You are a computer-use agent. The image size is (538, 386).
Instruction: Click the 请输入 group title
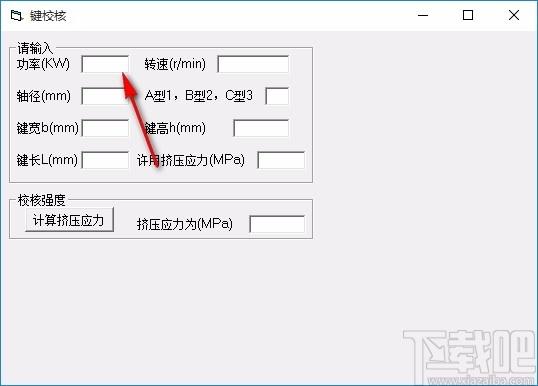(35, 48)
